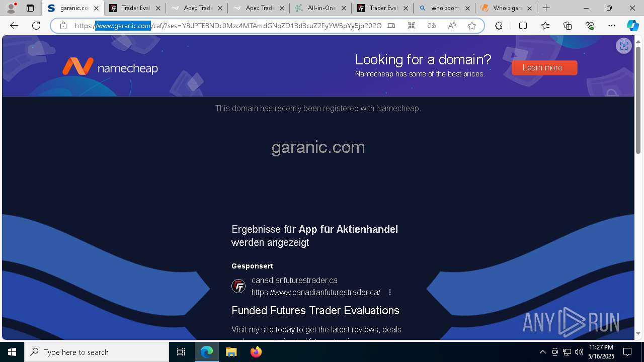644x362 pixels.
Task: Open the canadianfuturestrader.ca URL link
Action: tap(316, 292)
